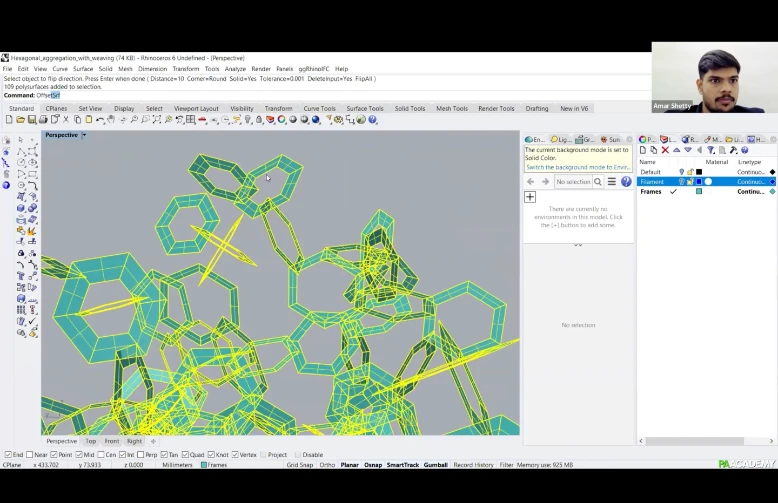
Task: Toggle the Gumball button in the status bar
Action: (435, 465)
